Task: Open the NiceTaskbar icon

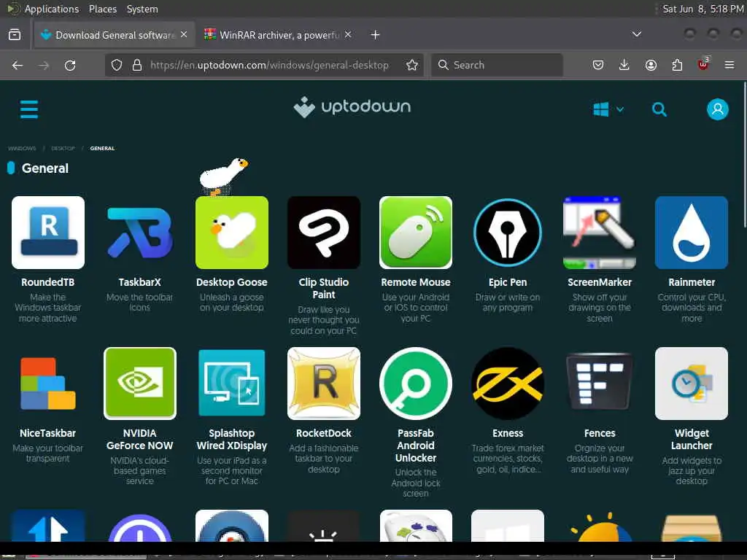Action: (48, 384)
